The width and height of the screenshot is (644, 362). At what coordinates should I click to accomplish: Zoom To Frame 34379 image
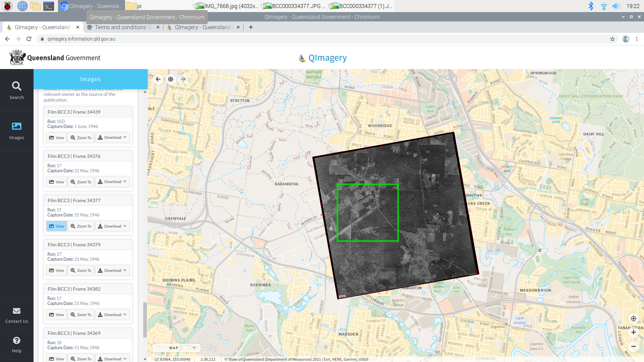[81, 270]
